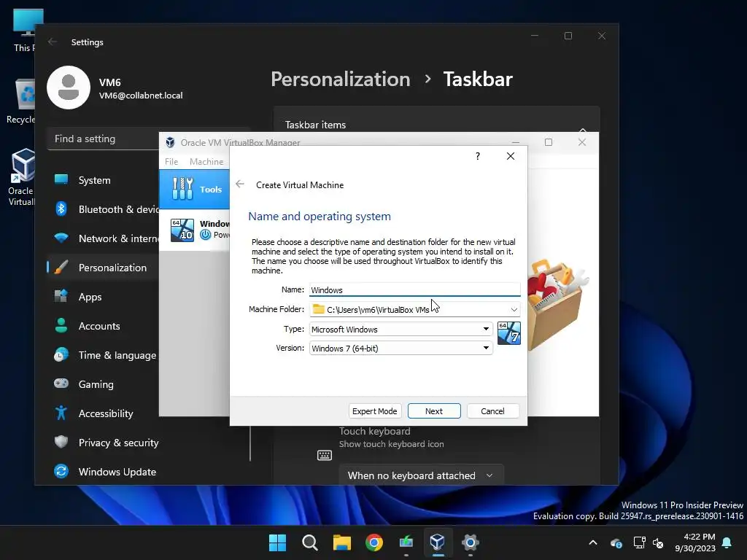Click the Windows 7 OS type icon
747x560 pixels.
coord(508,332)
